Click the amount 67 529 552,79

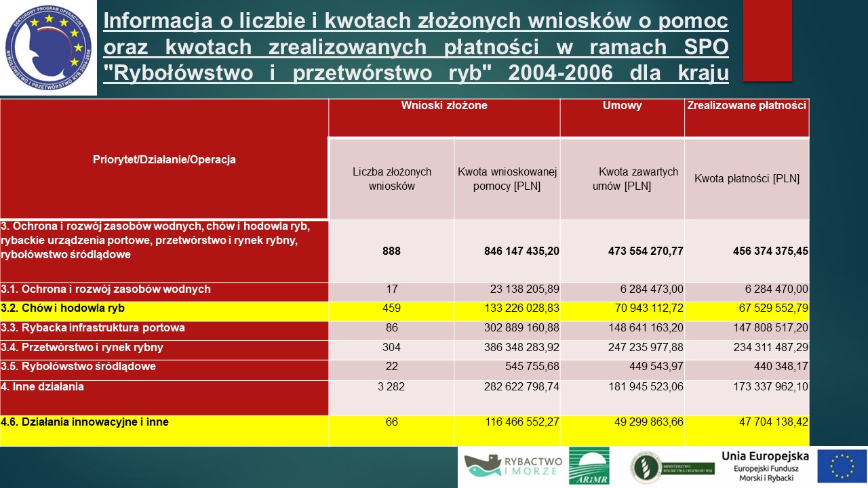coord(774,308)
